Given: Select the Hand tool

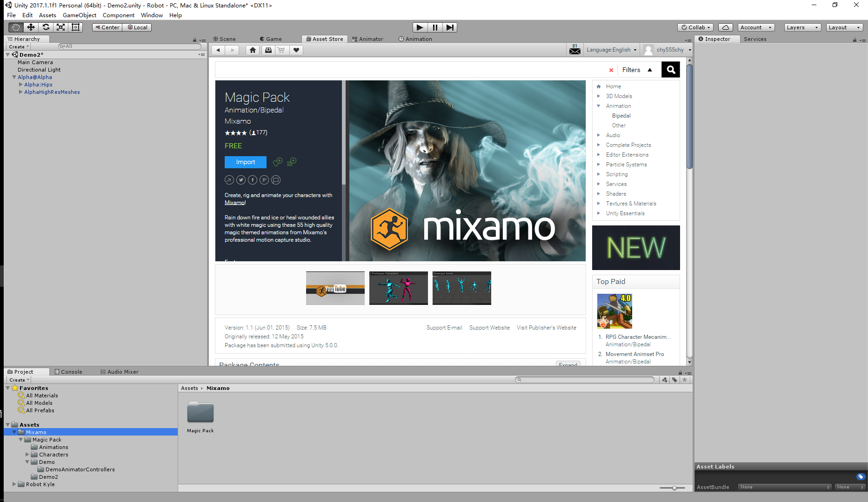Looking at the screenshot, I should [16, 27].
